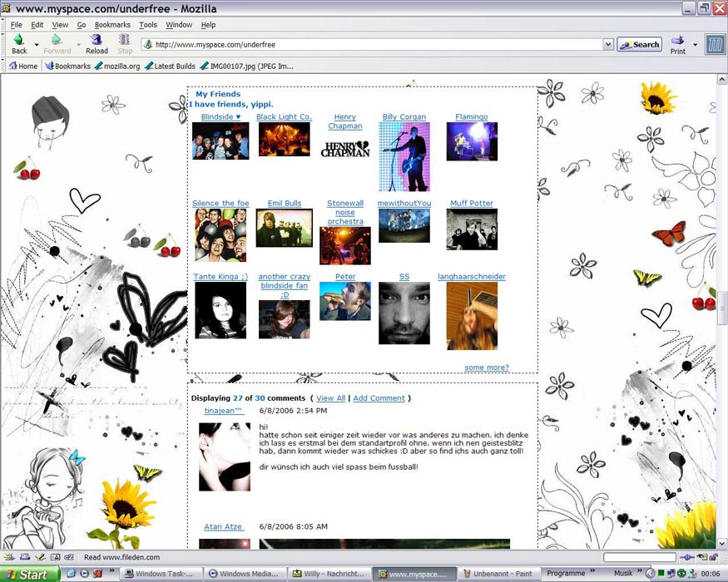The height and width of the screenshot is (582, 728).
Task: Open Billy Corgan's profile link
Action: [404, 117]
